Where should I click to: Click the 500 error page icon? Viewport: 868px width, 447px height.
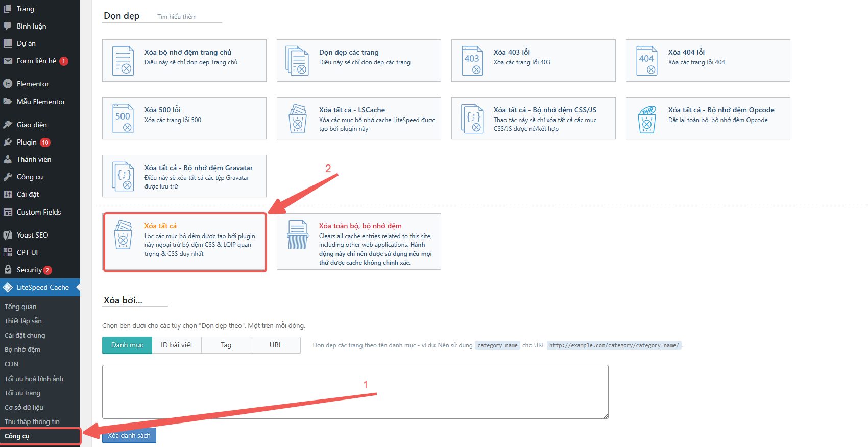pos(123,119)
